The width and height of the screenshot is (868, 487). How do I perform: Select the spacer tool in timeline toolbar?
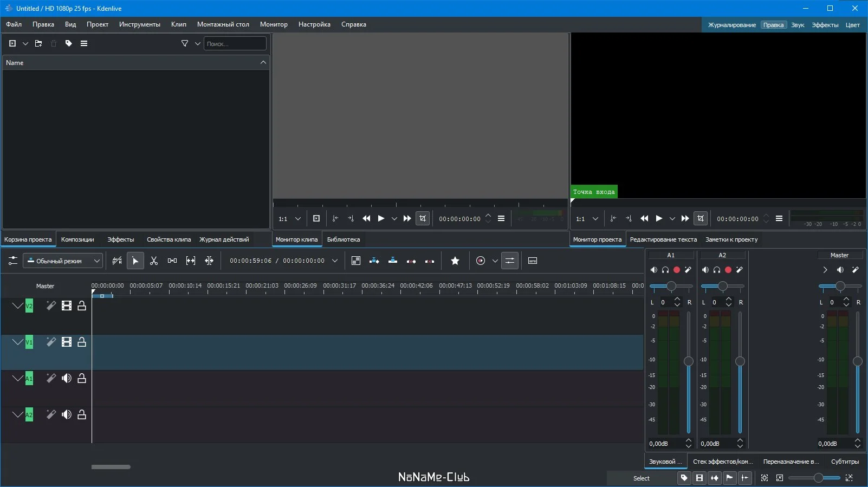pyautogui.click(x=172, y=261)
